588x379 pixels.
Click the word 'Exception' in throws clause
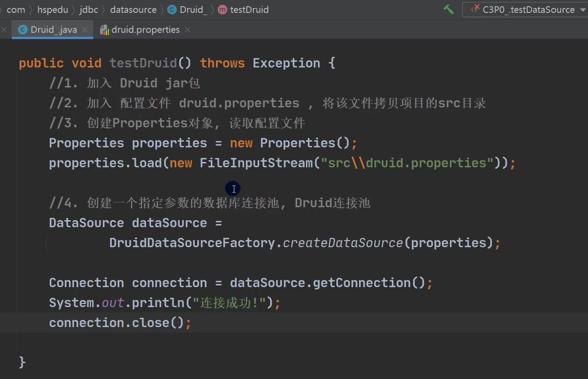click(286, 63)
